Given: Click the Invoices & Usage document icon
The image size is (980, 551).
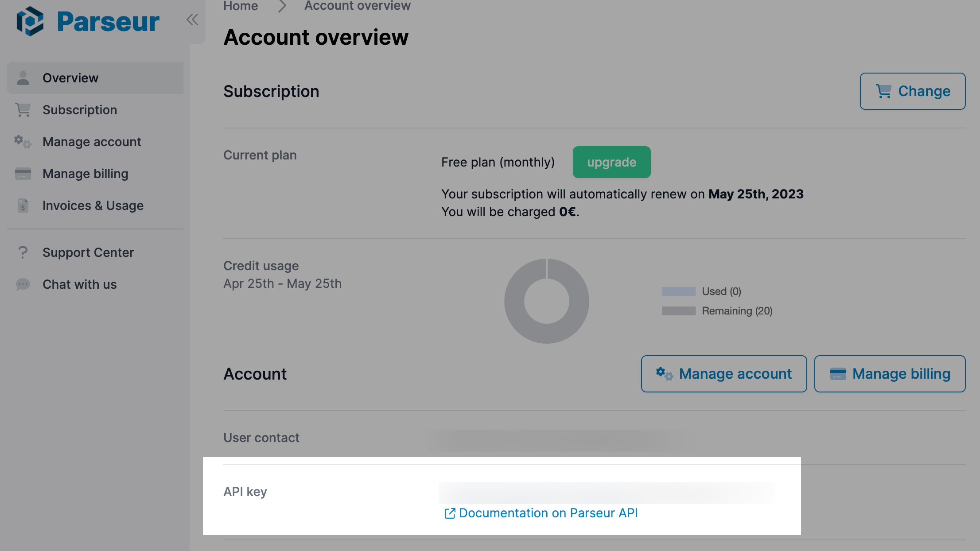Looking at the screenshot, I should 23,206.
